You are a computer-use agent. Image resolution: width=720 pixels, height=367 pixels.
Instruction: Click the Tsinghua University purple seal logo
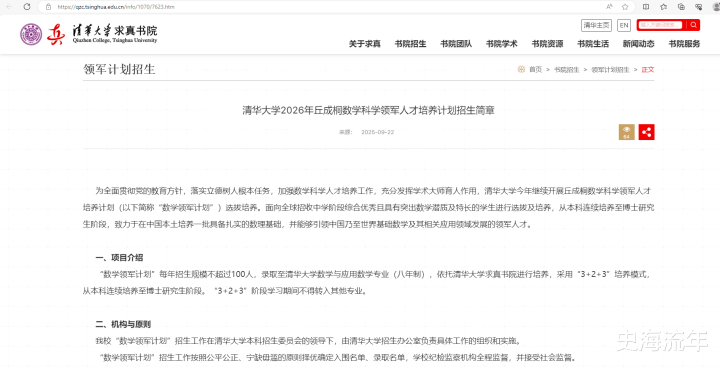pos(31,34)
